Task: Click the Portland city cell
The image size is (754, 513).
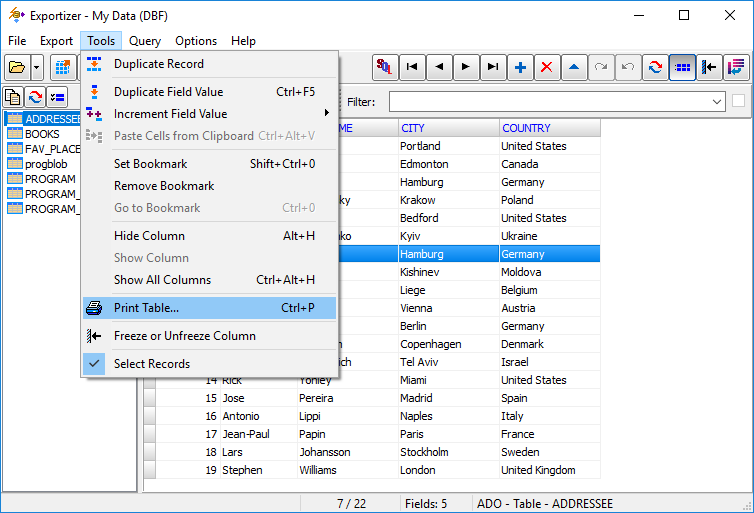Action: click(x=449, y=146)
